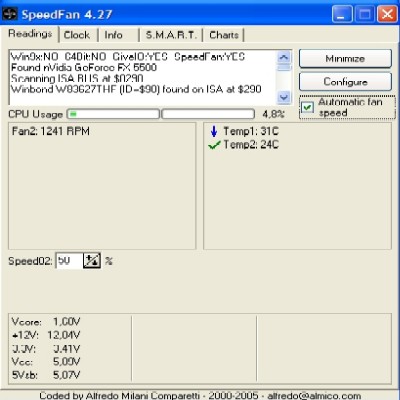The image size is (400, 400).
Task: Click the Minimize button
Action: point(345,59)
